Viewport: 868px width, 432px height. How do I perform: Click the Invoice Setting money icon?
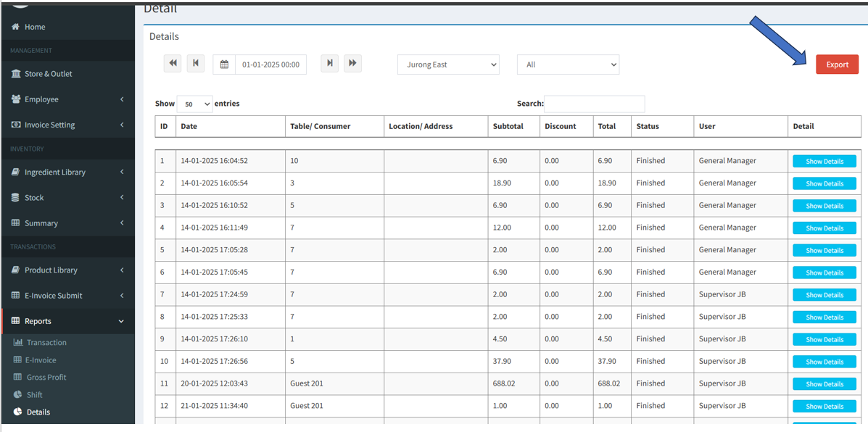click(15, 125)
